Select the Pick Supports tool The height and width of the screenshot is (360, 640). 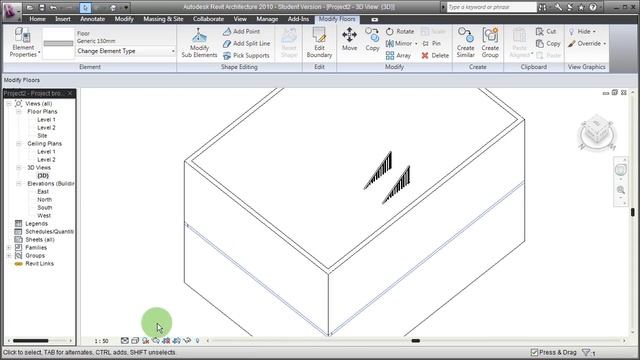246,56
